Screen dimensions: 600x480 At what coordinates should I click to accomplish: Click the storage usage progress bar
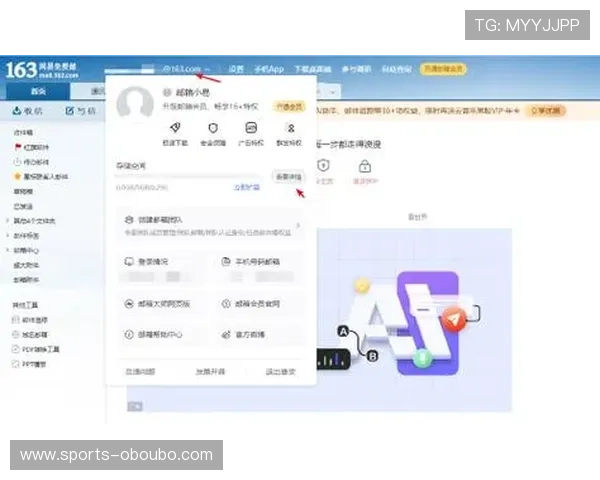tap(188, 176)
